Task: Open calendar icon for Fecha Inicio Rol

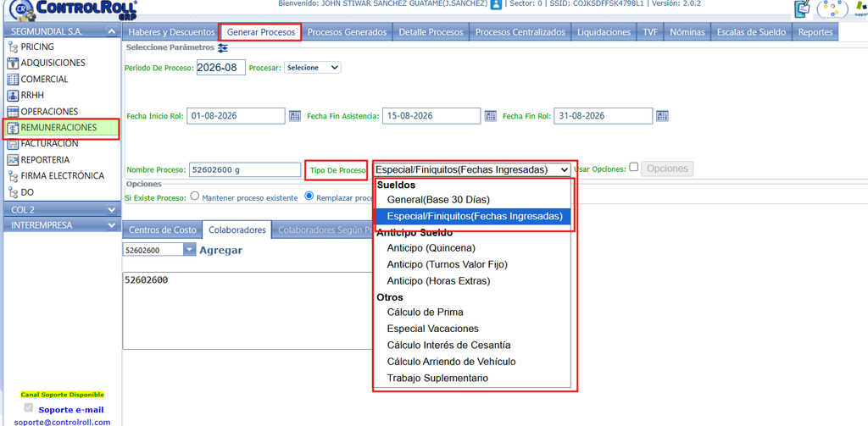Action: pyautogui.click(x=294, y=116)
